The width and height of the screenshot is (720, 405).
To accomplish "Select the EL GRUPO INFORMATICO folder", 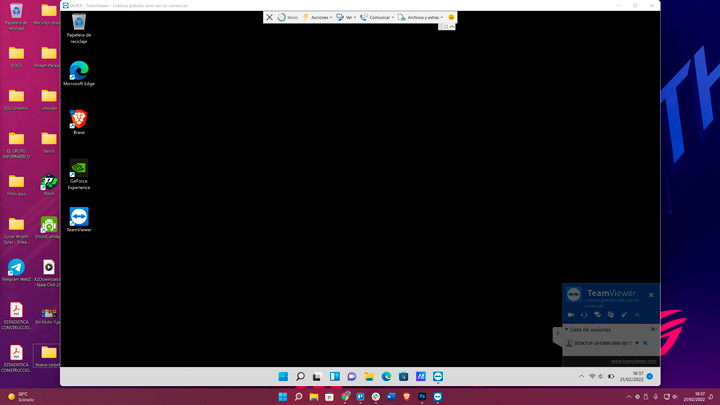I will coord(17,145).
